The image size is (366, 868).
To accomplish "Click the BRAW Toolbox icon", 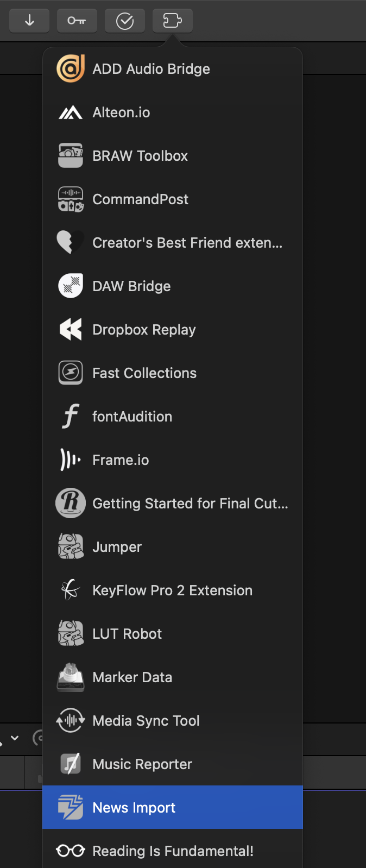I will 71,156.
